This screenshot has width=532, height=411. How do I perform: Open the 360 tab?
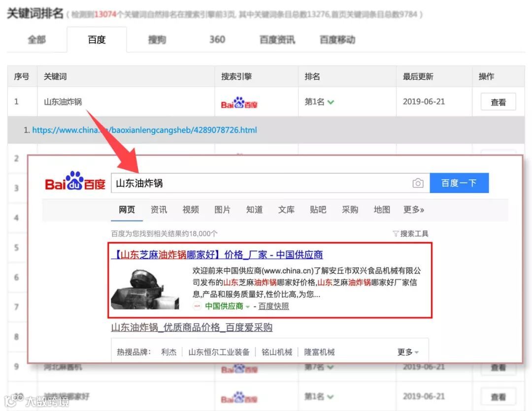point(217,40)
